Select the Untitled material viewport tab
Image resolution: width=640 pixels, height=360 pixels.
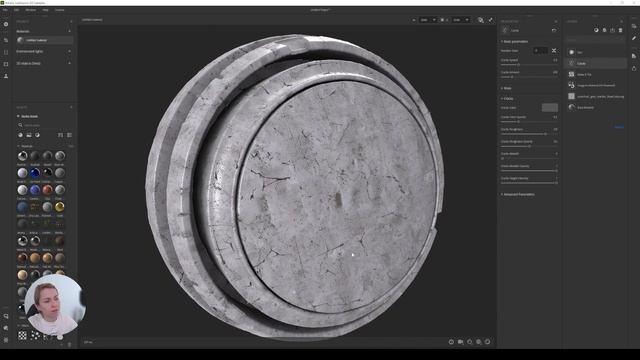tap(92, 20)
